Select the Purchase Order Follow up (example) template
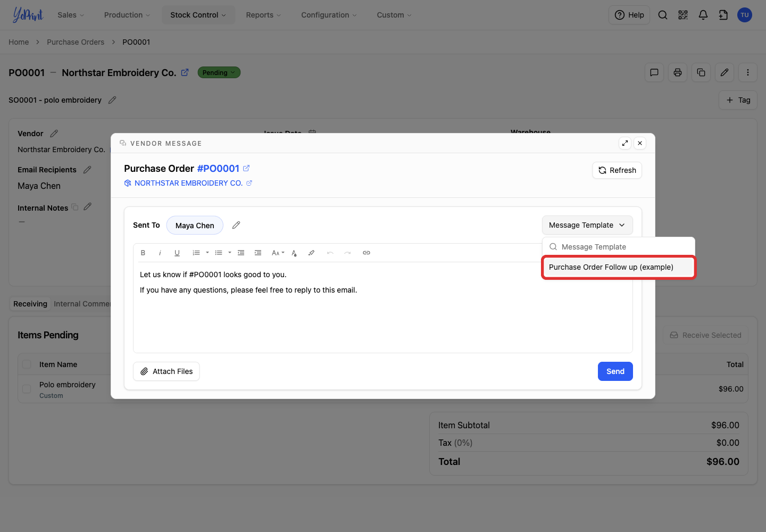The height and width of the screenshot is (532, 766). pyautogui.click(x=619, y=267)
